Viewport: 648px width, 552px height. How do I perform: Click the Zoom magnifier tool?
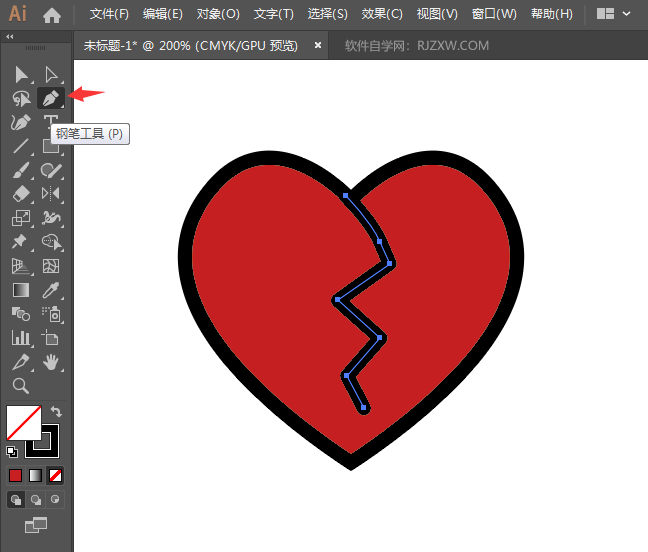pos(21,386)
